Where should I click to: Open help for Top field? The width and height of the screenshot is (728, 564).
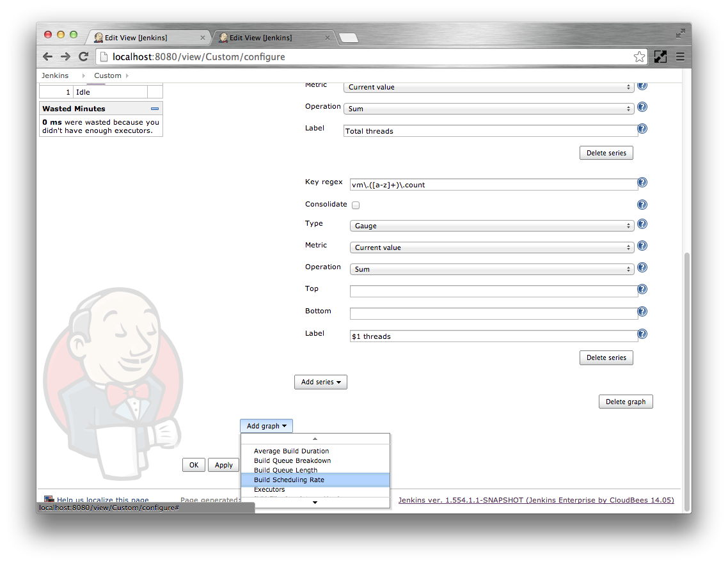642,289
